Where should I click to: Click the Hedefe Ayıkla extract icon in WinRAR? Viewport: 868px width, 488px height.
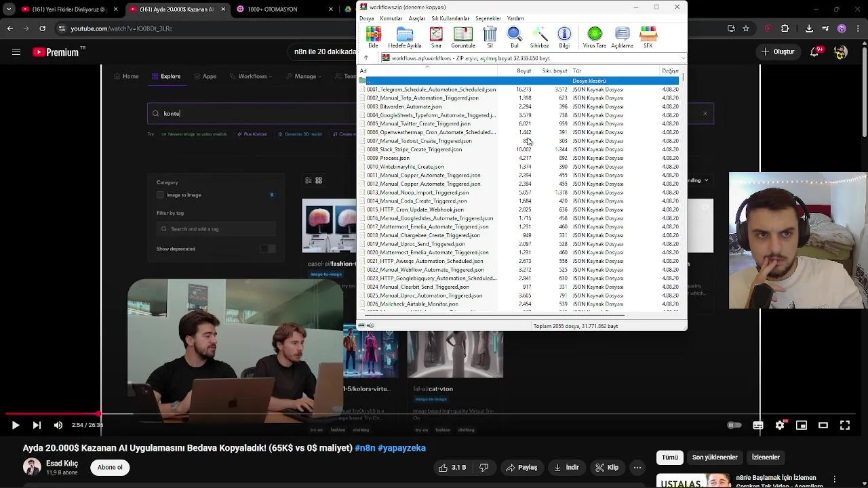tap(405, 37)
